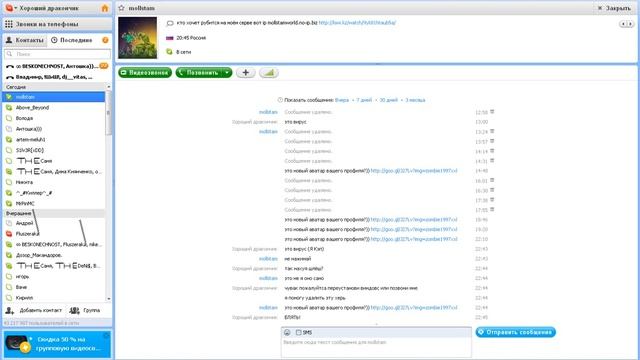
Task: Click the status icon of the Кирилл contact
Action: [x=9, y=298]
